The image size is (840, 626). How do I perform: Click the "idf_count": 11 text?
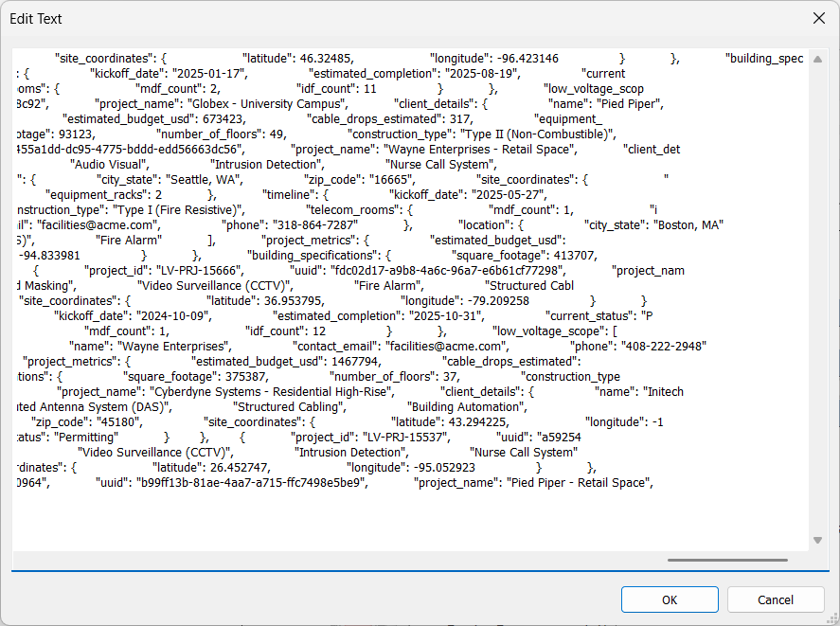tap(336, 89)
